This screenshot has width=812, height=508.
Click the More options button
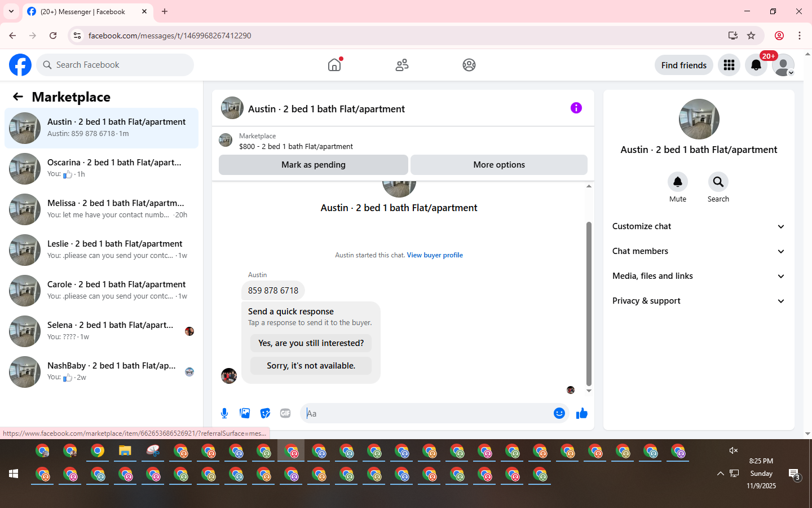click(499, 165)
